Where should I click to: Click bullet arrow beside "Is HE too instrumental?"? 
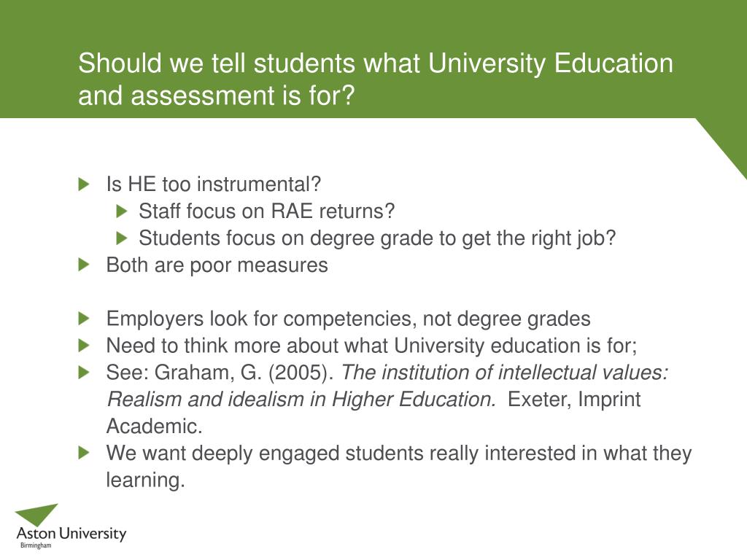pos(84,184)
